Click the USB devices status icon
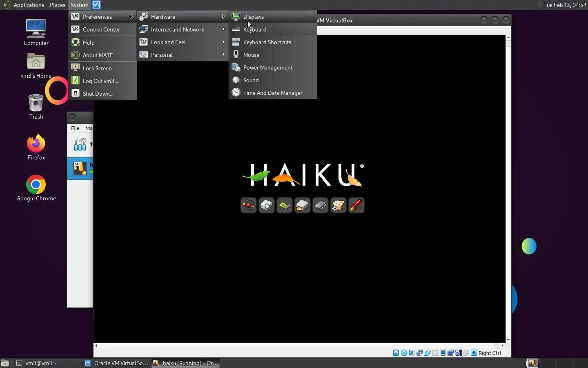 [x=428, y=353]
